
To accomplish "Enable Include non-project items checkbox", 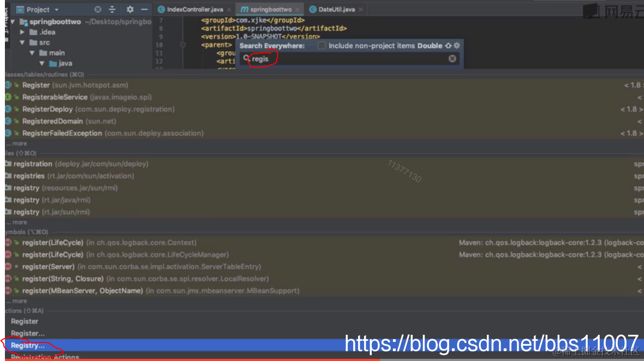I will (x=321, y=46).
